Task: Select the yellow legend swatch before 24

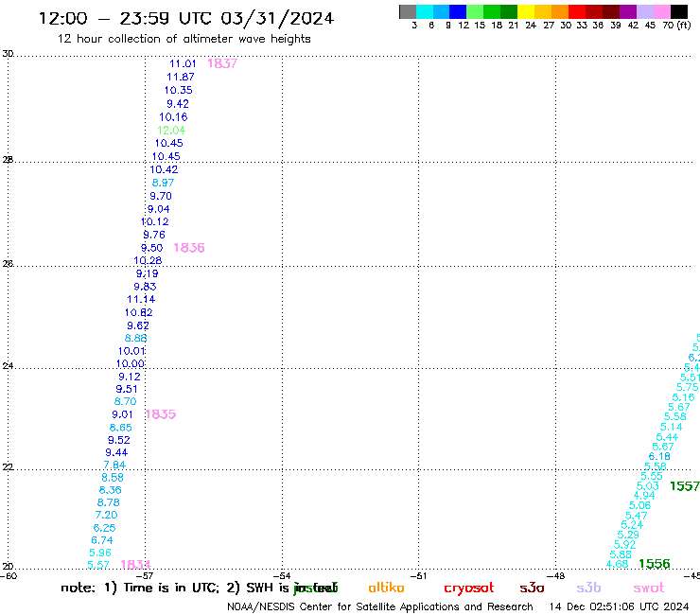Action: 526,11
